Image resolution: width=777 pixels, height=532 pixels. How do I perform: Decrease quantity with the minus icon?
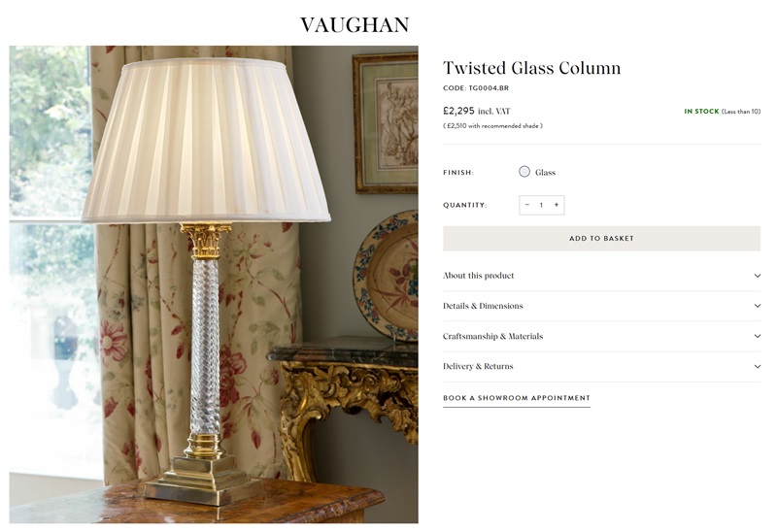[526, 205]
